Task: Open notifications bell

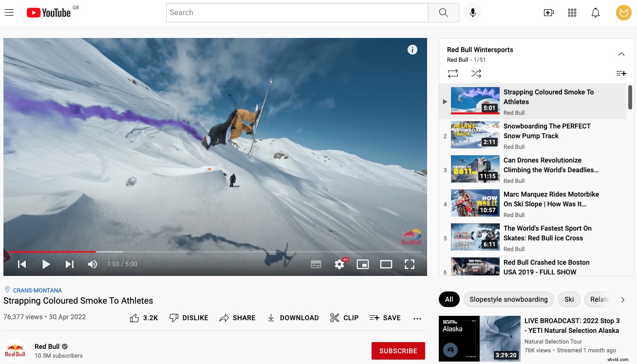Action: pyautogui.click(x=596, y=12)
